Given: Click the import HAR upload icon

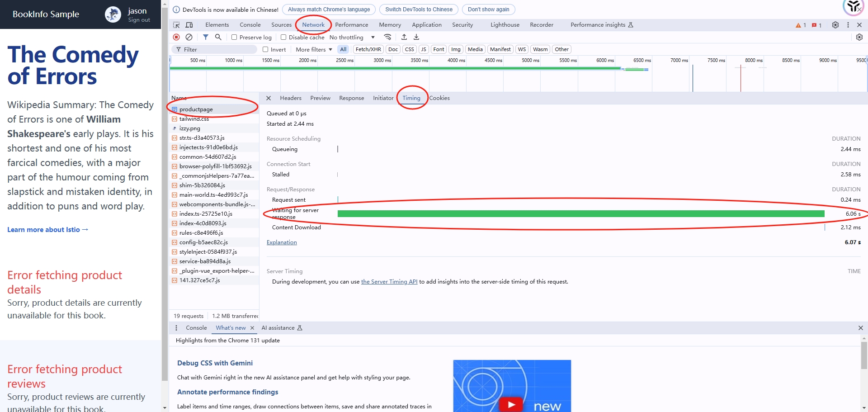Looking at the screenshot, I should tap(404, 37).
